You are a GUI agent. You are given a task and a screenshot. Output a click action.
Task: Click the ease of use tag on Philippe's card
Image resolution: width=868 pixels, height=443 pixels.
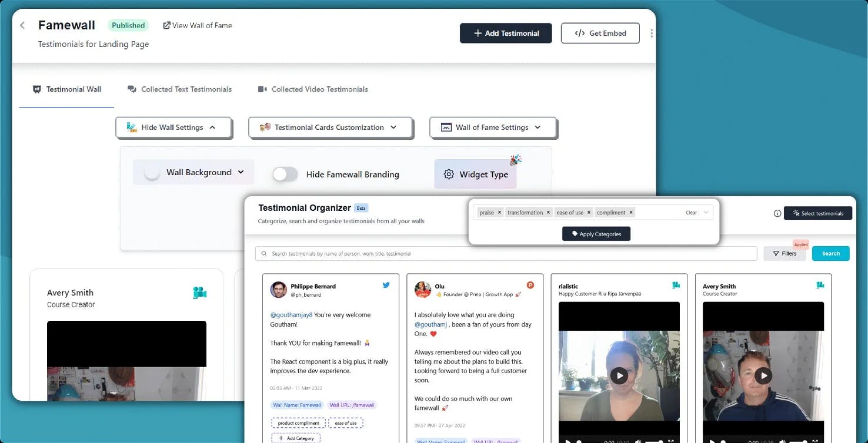coord(346,423)
